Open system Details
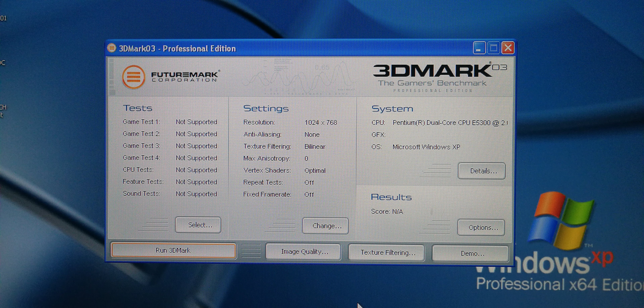The image size is (644, 308). point(482,171)
